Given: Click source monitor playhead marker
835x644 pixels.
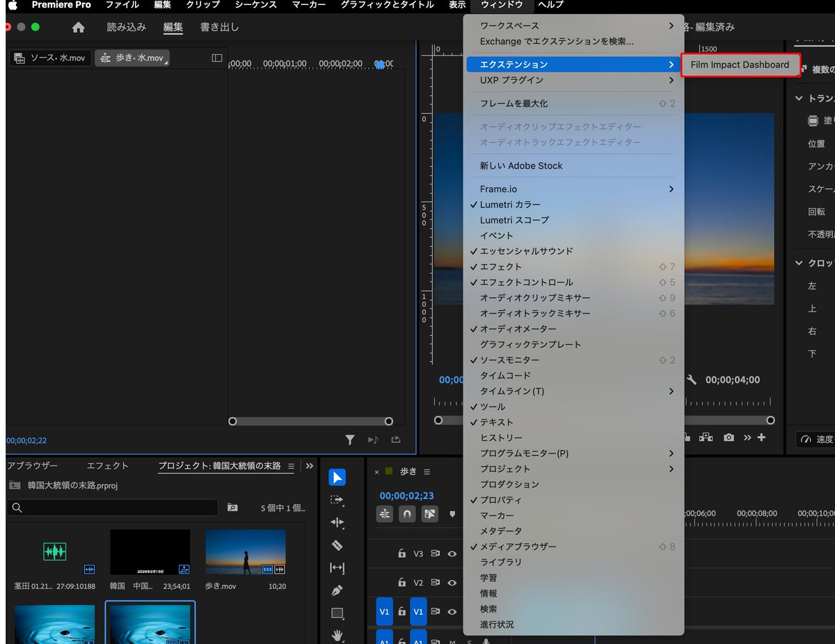Looking at the screenshot, I should click(x=380, y=64).
